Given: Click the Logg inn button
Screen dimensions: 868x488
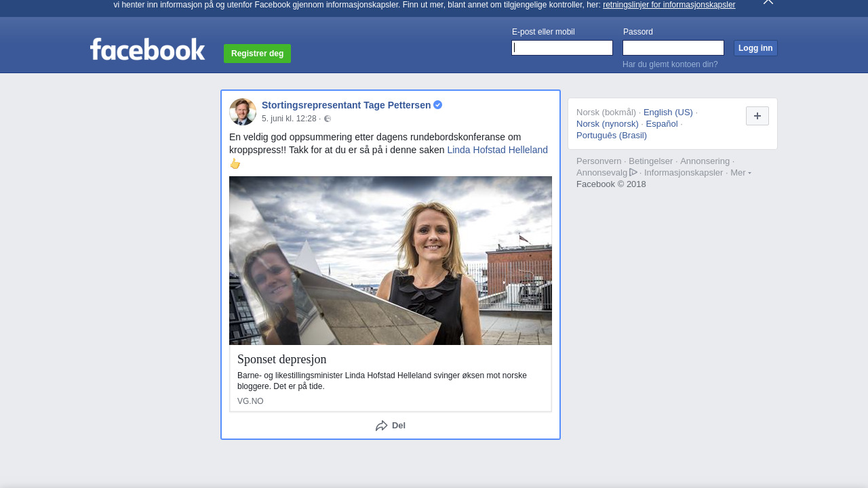Looking at the screenshot, I should [755, 48].
